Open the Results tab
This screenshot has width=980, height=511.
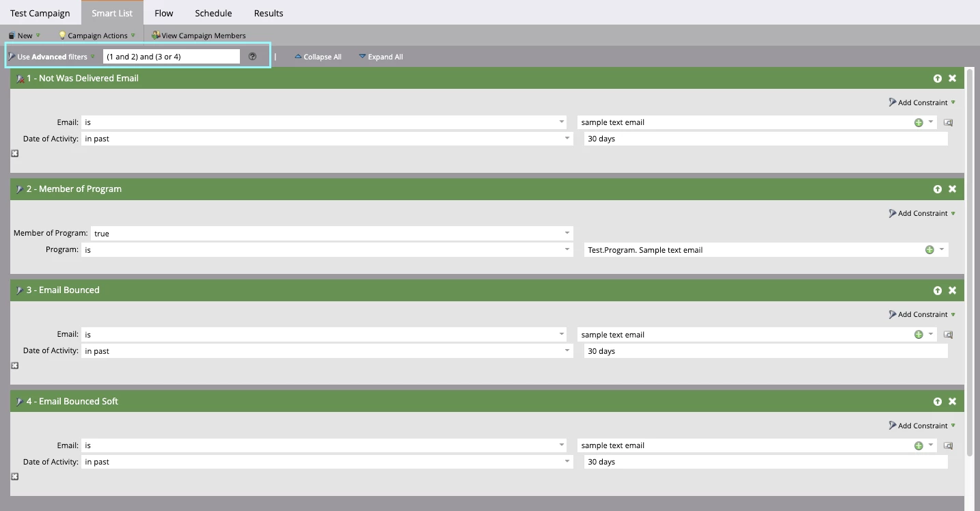tap(269, 13)
